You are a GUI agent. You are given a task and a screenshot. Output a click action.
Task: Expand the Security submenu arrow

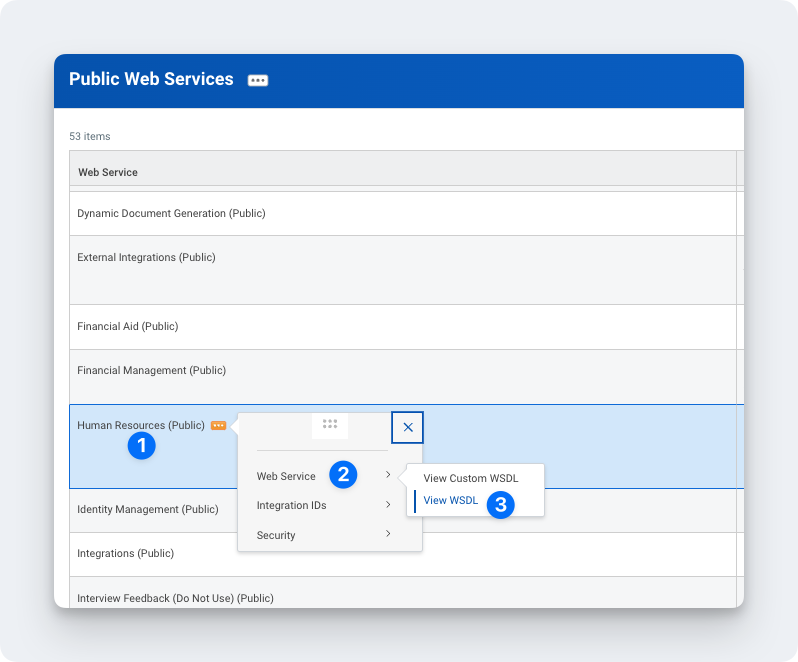pos(388,534)
